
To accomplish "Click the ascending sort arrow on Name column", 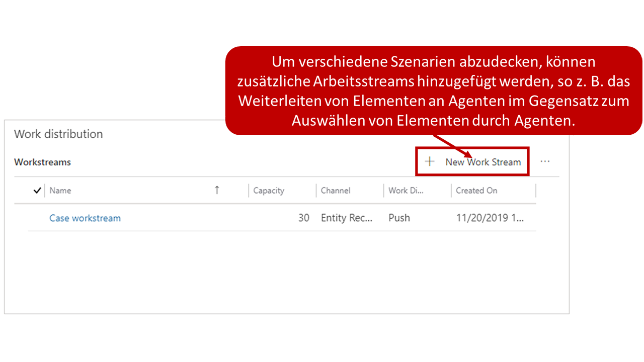I will [216, 190].
